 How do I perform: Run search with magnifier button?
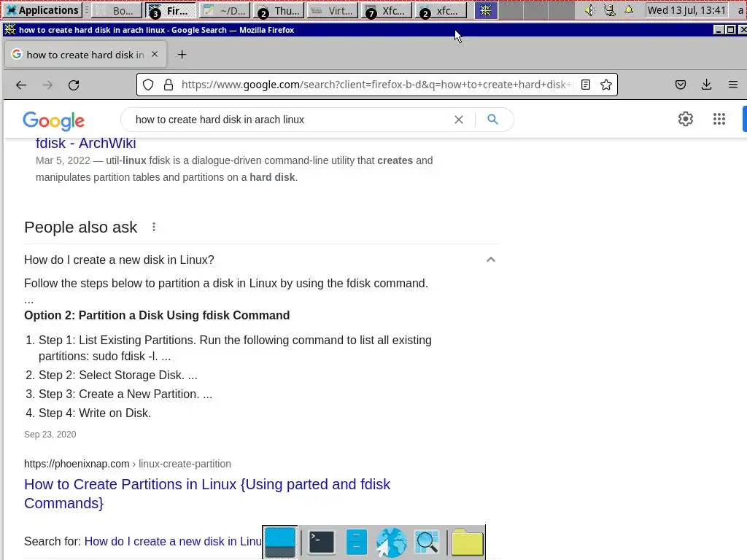[x=492, y=120]
